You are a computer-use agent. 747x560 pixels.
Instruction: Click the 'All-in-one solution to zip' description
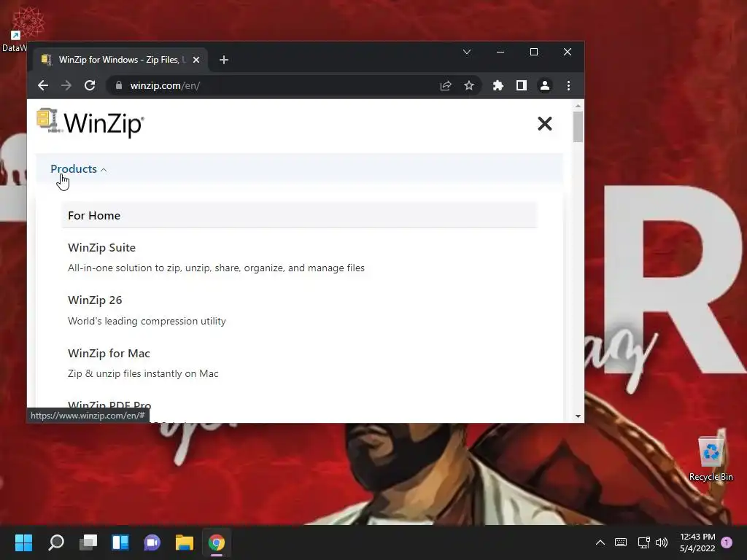pos(216,268)
